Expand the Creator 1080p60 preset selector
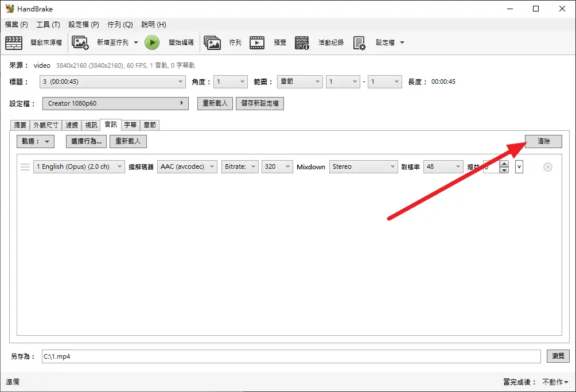This screenshot has height=392, width=576. click(115, 103)
